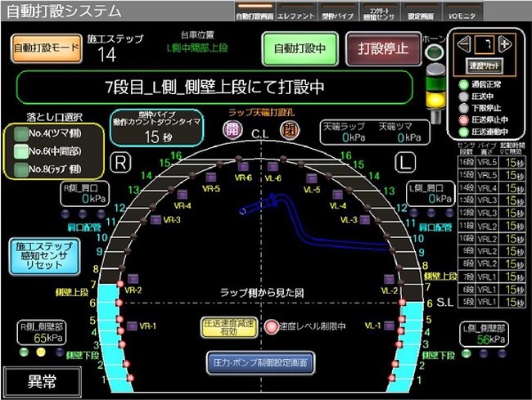The height and width of the screenshot is (400, 532).
Task: Click the 15 秒 countdown timer value
Action: tap(159, 137)
